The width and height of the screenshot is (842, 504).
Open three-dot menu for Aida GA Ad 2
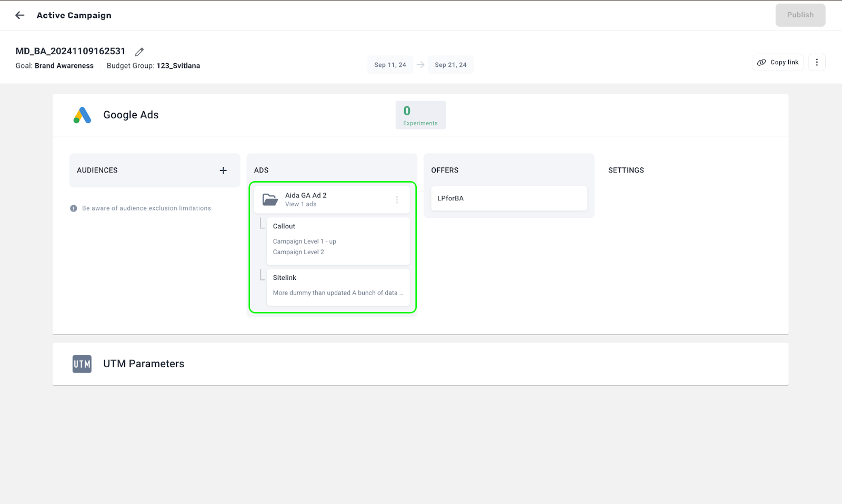pyautogui.click(x=397, y=200)
